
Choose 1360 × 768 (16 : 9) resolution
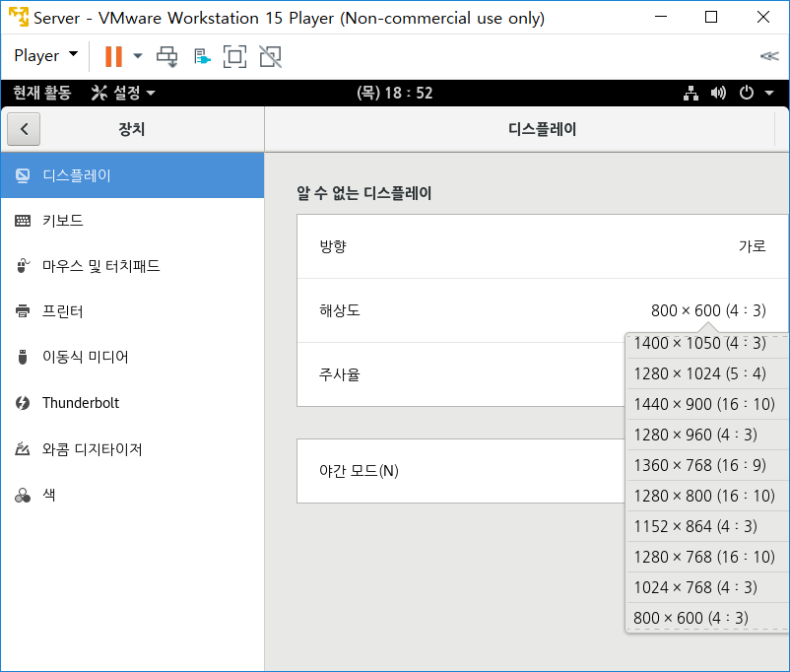point(707,465)
